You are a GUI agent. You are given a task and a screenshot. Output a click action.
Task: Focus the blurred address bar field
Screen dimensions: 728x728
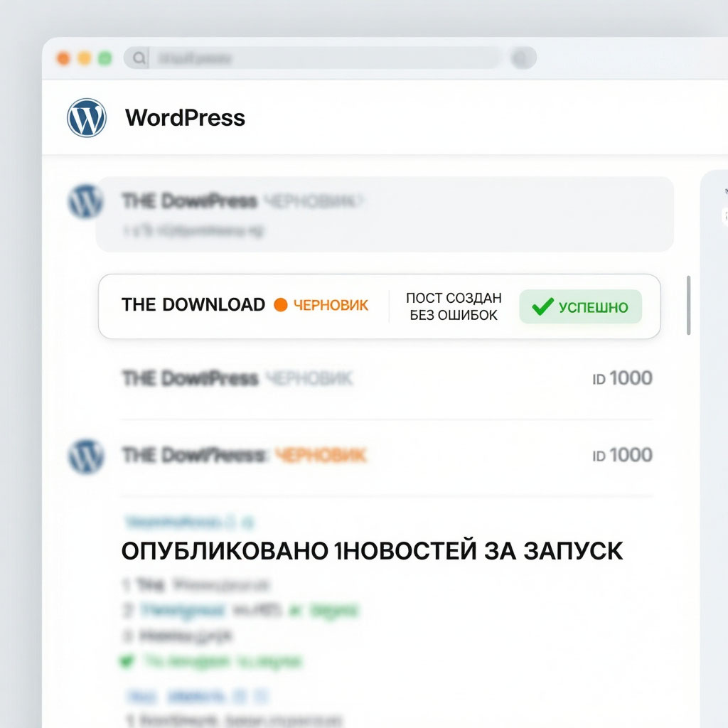click(x=313, y=58)
